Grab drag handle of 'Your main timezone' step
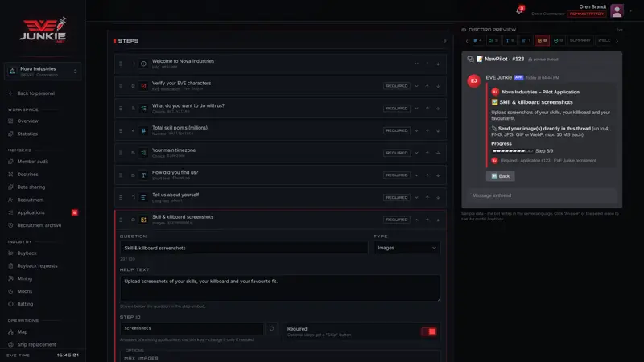This screenshot has width=644, height=362. coord(121,153)
